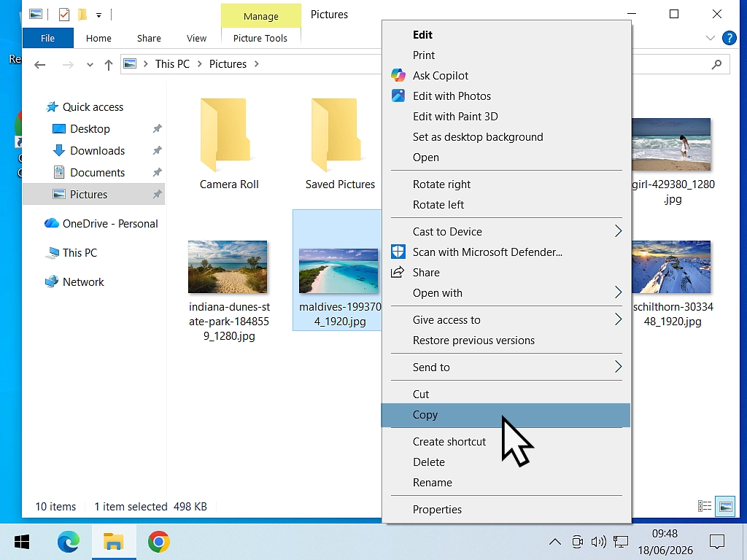Customize Quick Access Toolbar dropdown
The image size is (747, 560).
(x=98, y=15)
